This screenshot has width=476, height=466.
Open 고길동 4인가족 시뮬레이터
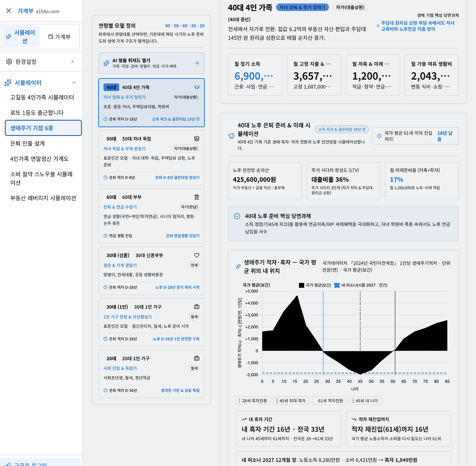(x=42, y=98)
